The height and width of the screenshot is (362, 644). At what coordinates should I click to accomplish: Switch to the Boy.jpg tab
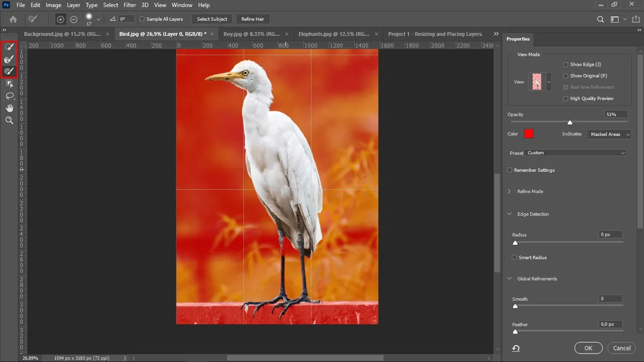[252, 34]
